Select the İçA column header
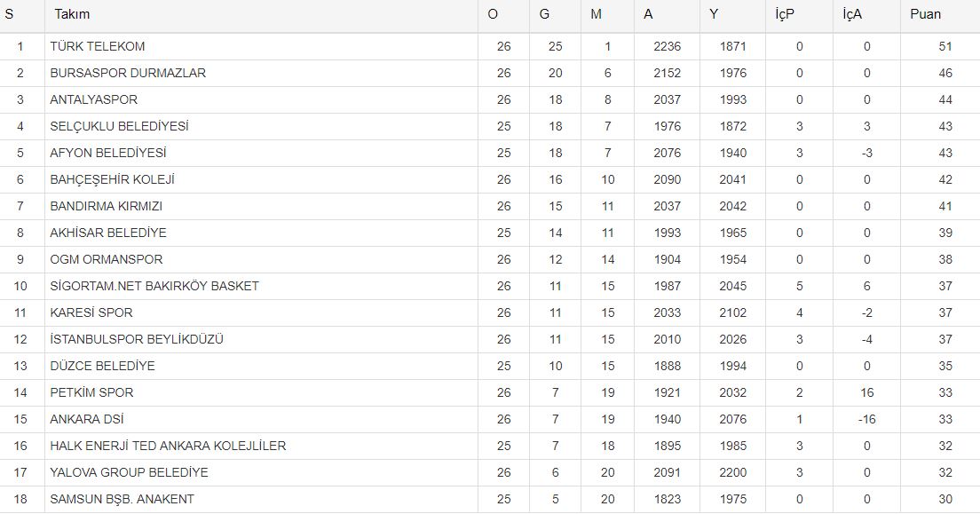 click(x=852, y=14)
